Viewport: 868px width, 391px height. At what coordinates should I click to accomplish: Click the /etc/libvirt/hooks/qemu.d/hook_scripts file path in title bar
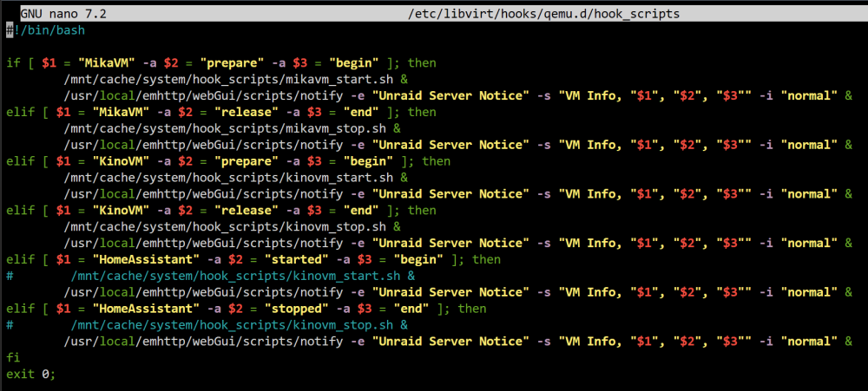[x=543, y=13]
